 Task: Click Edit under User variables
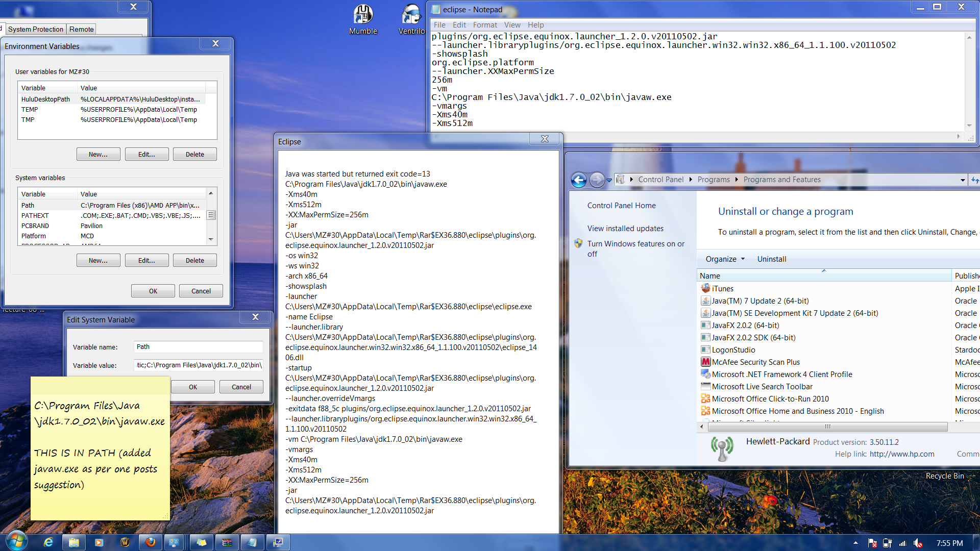[146, 154]
